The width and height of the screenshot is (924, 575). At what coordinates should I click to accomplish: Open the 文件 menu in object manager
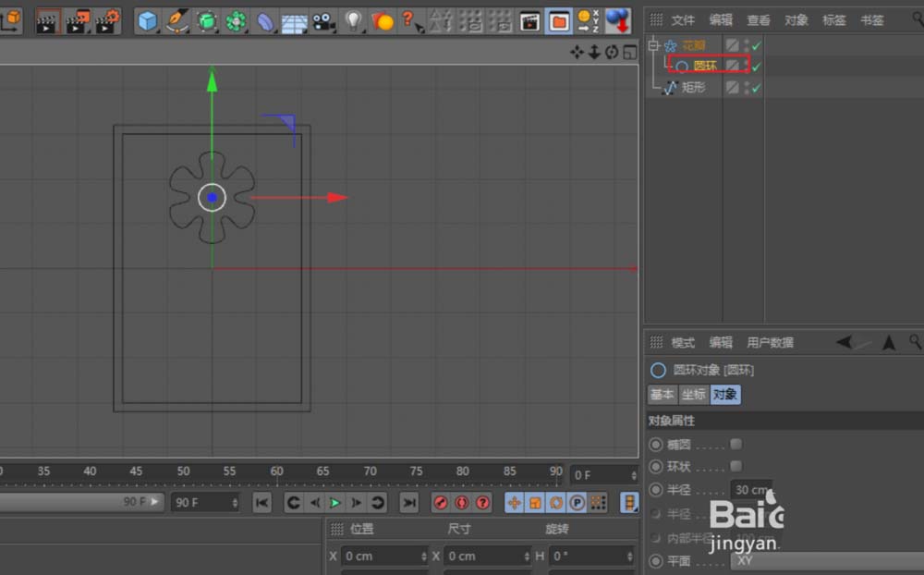pyautogui.click(x=683, y=19)
